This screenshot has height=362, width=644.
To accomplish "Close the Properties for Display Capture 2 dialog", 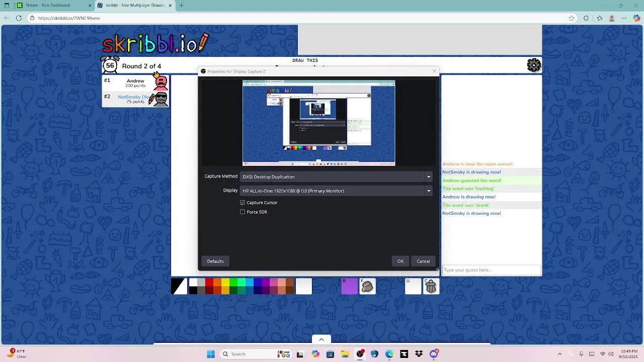I will tap(435, 71).
